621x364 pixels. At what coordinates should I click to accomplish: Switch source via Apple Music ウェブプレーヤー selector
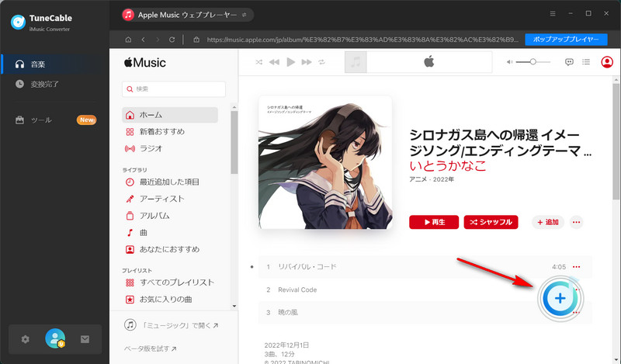pyautogui.click(x=187, y=15)
